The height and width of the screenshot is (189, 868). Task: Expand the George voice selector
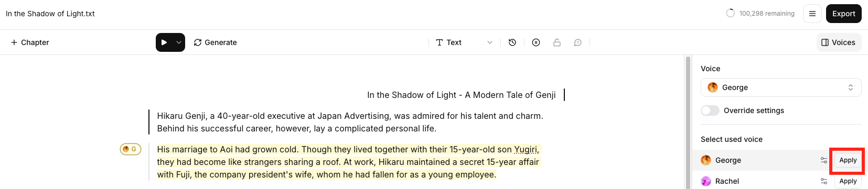[x=781, y=87]
